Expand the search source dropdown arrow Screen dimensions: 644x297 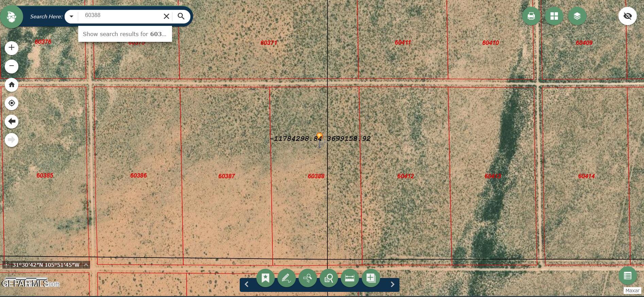(x=71, y=16)
